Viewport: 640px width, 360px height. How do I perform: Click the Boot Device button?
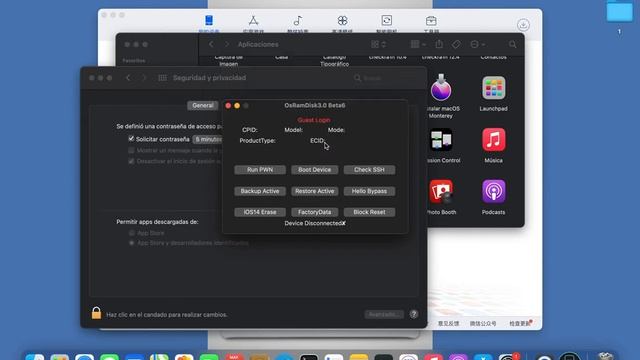pos(314,169)
